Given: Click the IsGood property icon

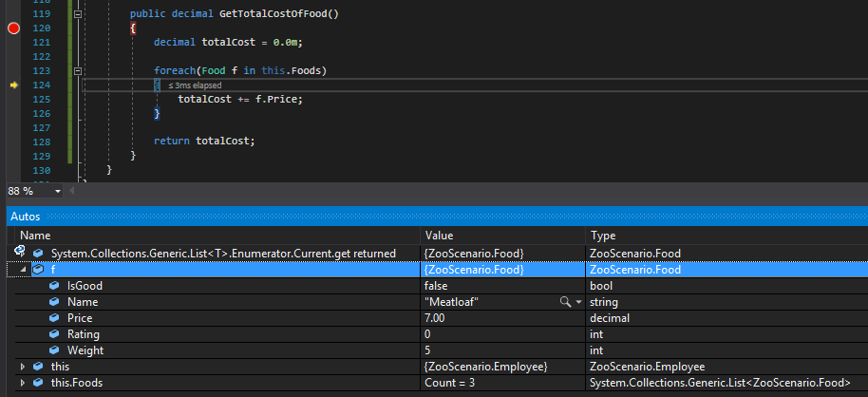Looking at the screenshot, I should click(x=55, y=286).
